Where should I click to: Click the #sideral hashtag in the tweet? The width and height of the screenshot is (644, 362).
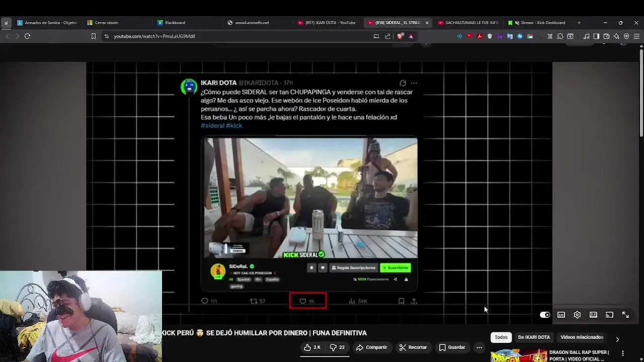[x=212, y=126]
